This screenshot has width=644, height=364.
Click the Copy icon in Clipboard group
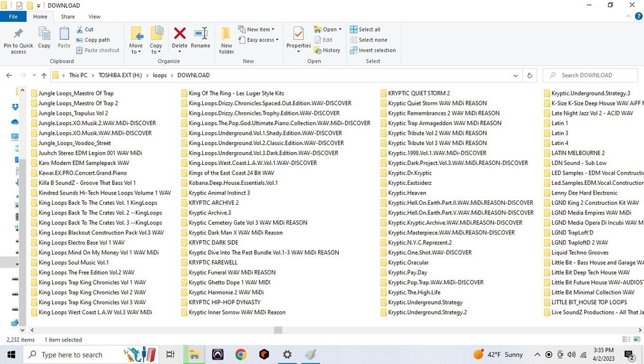point(44,34)
